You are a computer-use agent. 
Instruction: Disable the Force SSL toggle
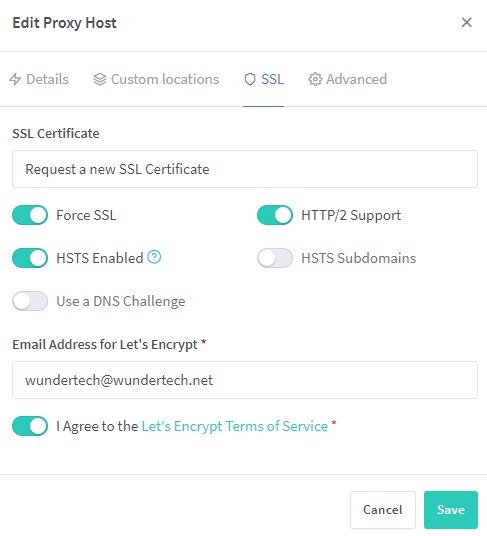pyautogui.click(x=30, y=215)
